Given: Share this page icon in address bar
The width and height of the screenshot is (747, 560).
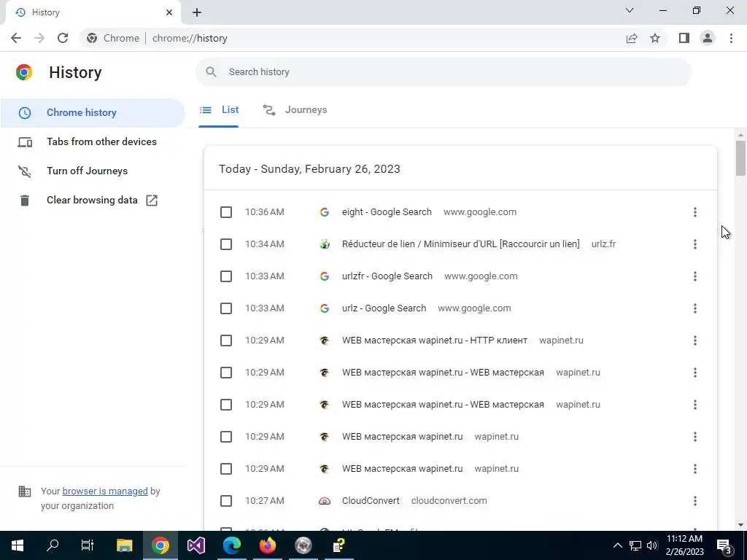Looking at the screenshot, I should [x=632, y=38].
